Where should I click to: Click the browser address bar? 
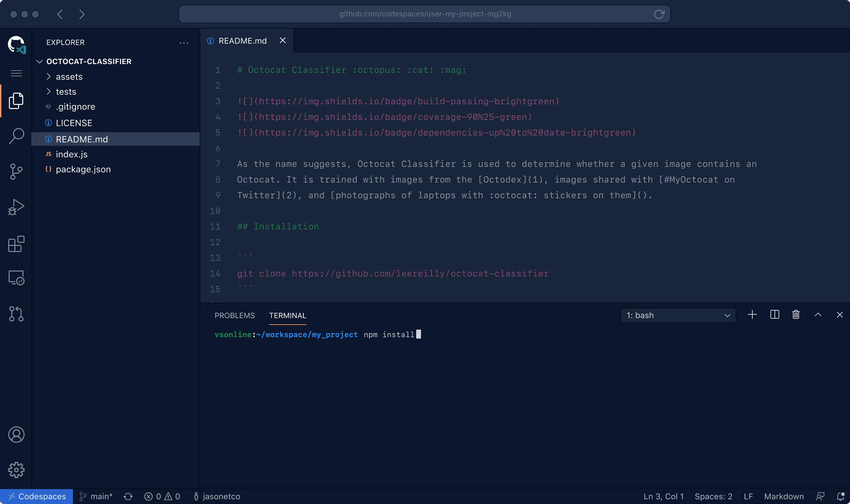coord(425,14)
